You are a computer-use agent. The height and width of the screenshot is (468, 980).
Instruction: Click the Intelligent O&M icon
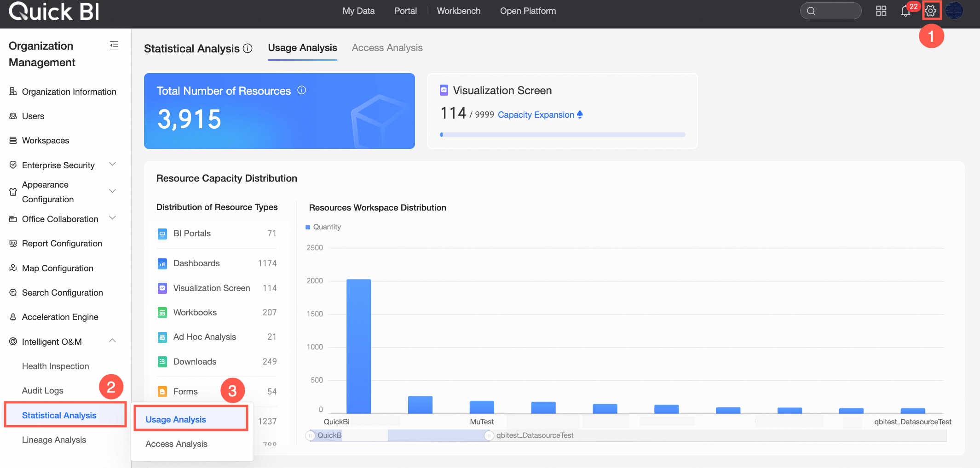[13, 341]
